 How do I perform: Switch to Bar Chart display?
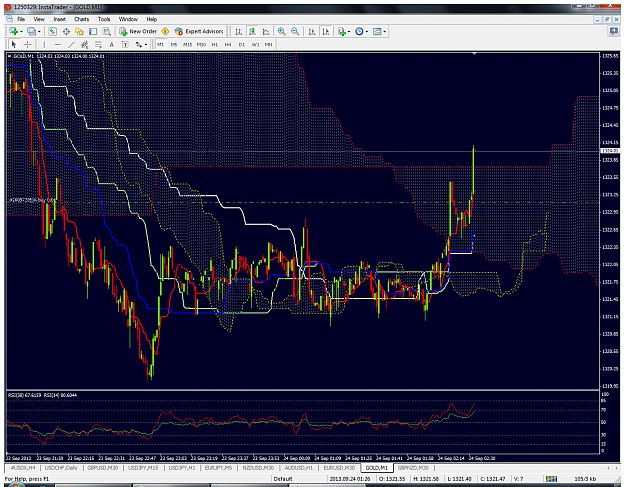(238, 31)
